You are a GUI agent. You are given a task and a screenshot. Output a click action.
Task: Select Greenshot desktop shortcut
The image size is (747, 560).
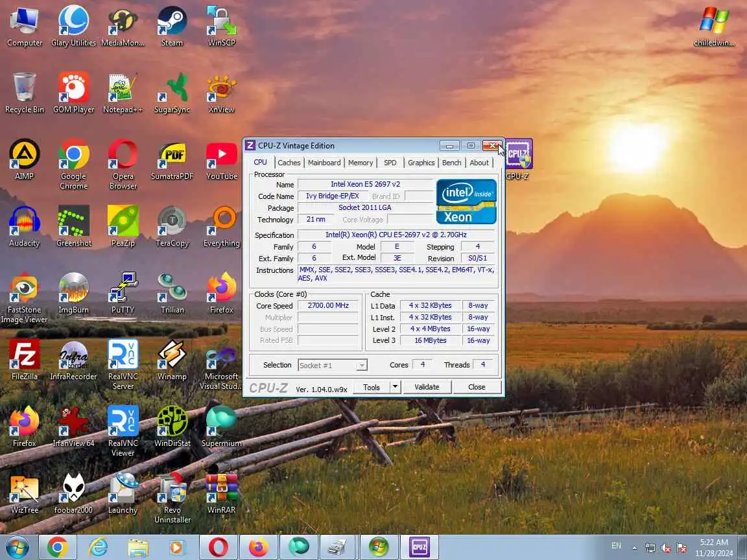(73, 226)
